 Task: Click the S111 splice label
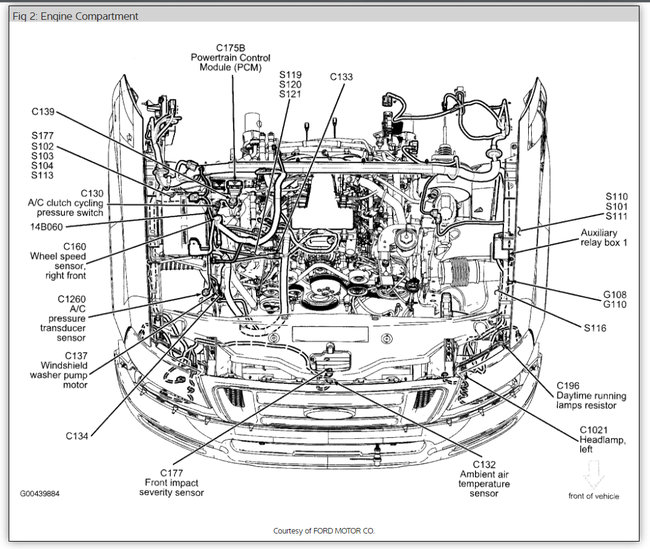(616, 216)
